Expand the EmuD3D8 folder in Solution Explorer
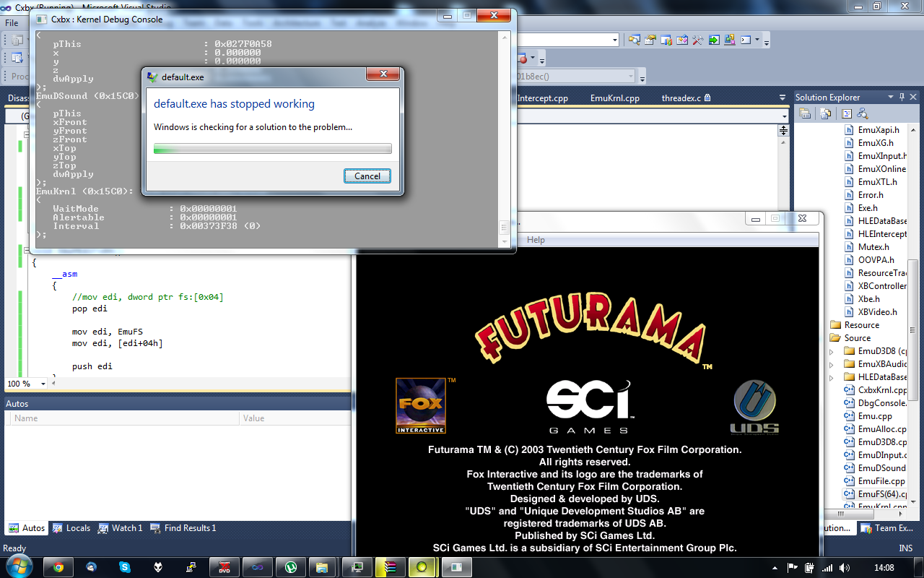The width and height of the screenshot is (924, 578). (x=832, y=351)
